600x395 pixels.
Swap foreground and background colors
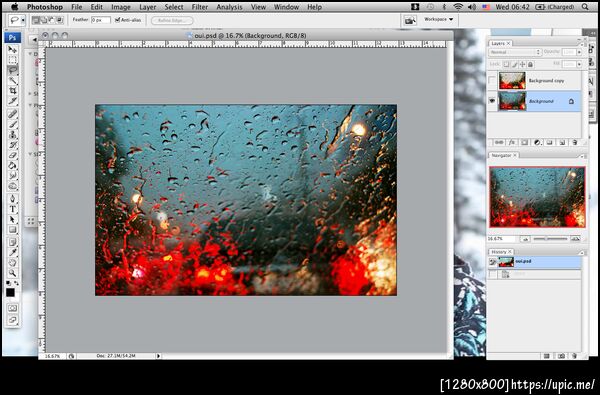click(16, 284)
